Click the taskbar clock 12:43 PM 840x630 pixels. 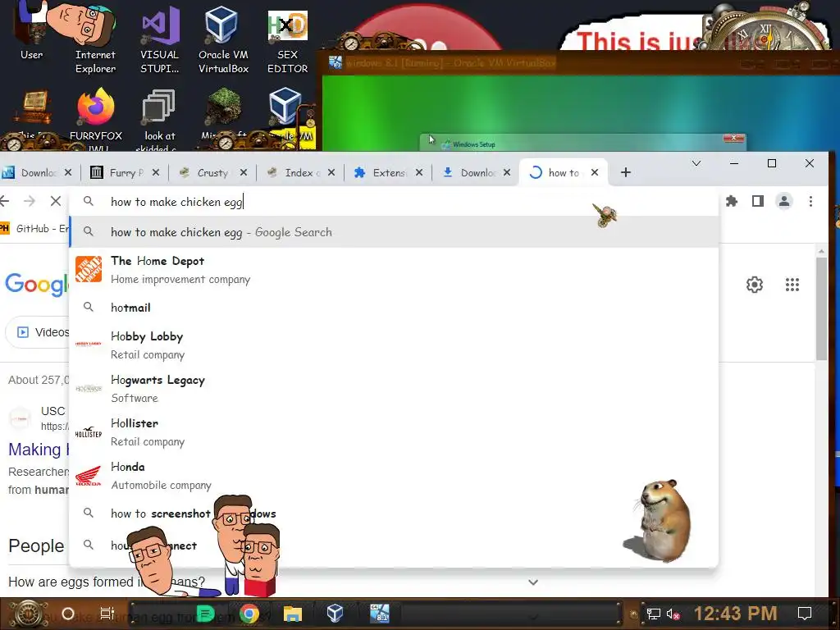735,614
